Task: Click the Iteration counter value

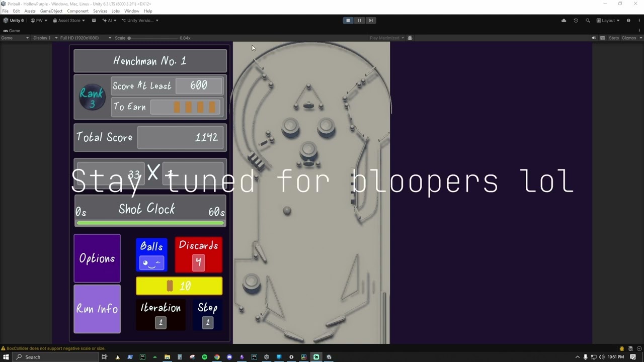Action: [x=161, y=322]
